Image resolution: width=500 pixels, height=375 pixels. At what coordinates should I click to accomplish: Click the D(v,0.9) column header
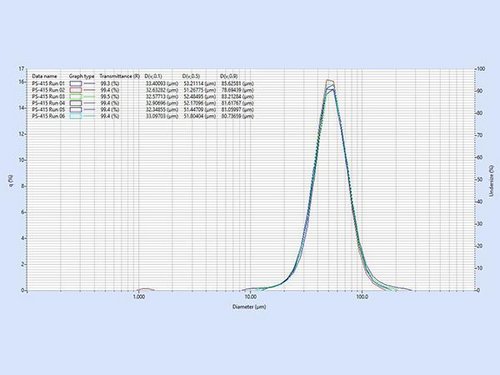point(229,76)
